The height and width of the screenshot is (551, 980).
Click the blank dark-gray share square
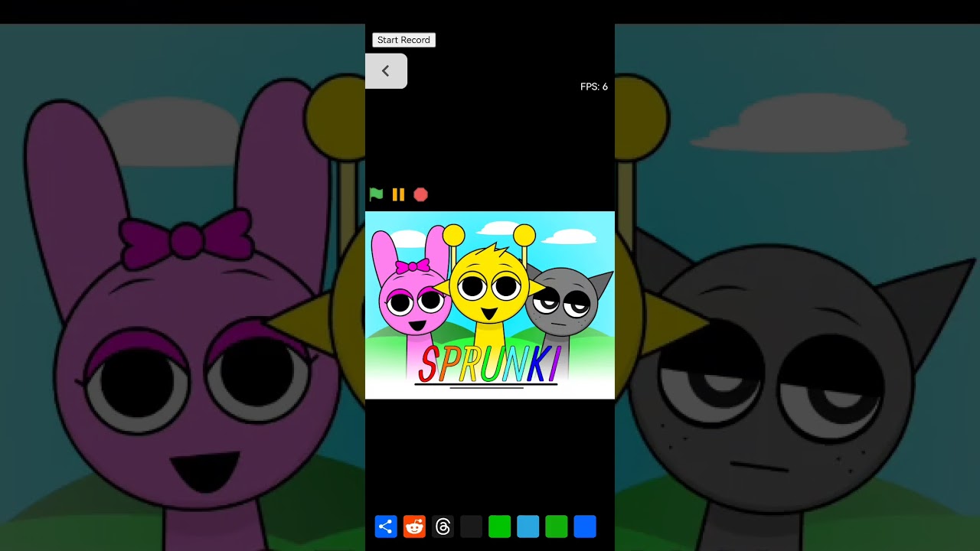(472, 527)
